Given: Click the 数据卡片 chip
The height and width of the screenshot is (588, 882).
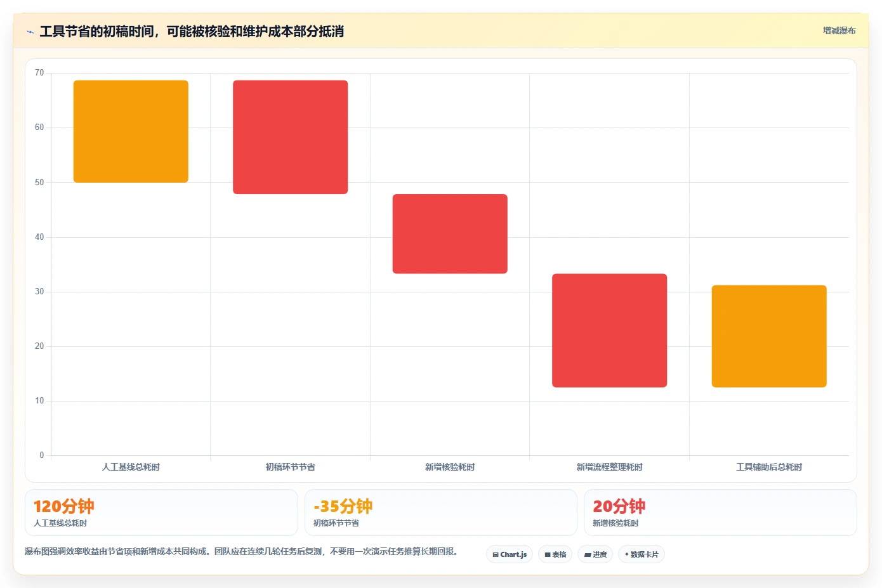Looking at the screenshot, I should coord(642,554).
